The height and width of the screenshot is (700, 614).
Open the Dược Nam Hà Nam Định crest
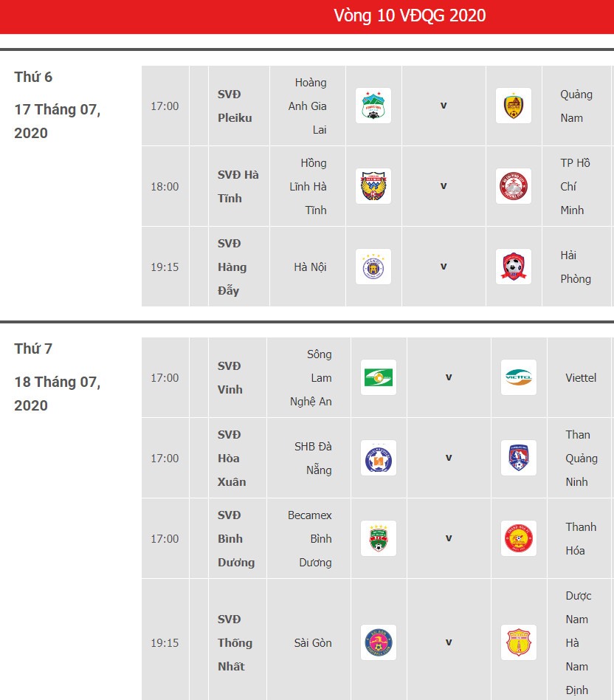(519, 642)
